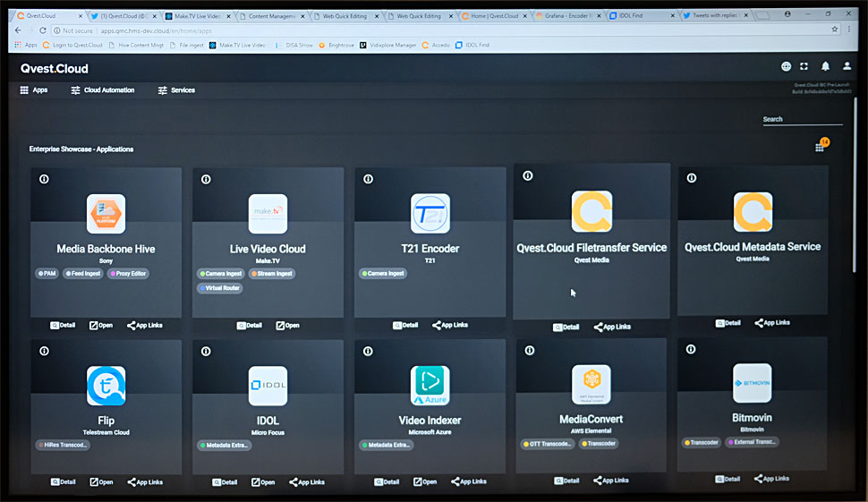Click Detail on T21 Encoder card
This screenshot has height=502, width=868.
405,325
